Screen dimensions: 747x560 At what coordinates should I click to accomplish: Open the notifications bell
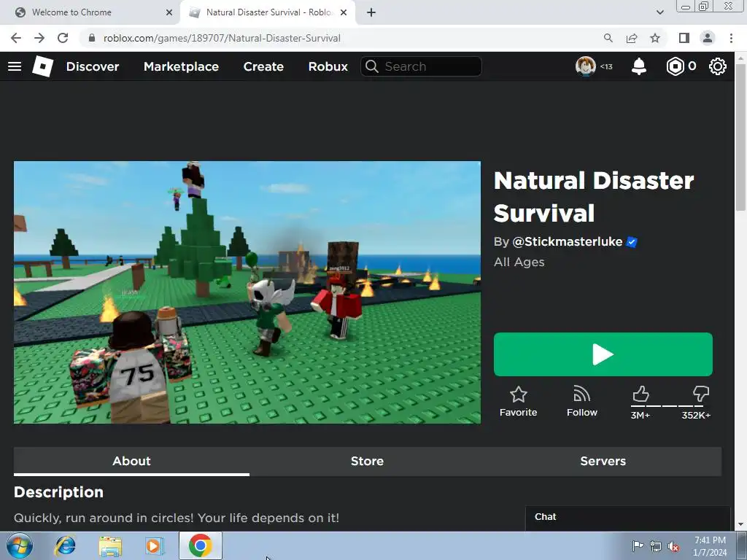coord(639,66)
